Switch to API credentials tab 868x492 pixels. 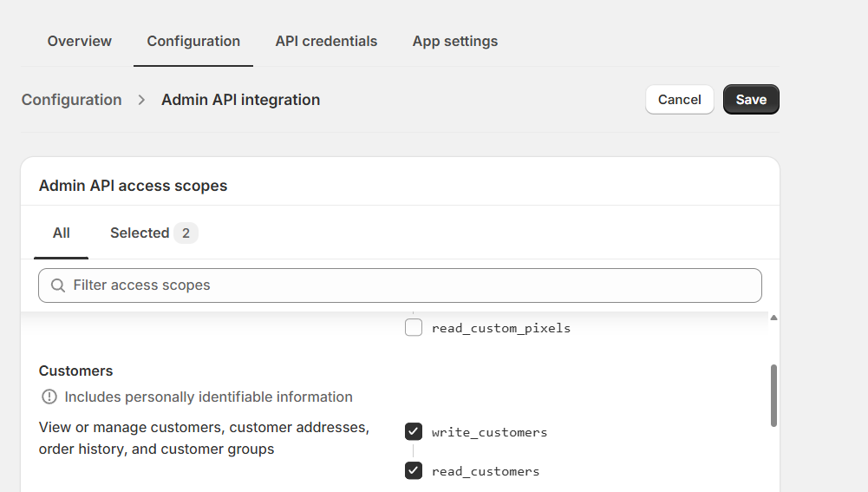[x=326, y=41]
